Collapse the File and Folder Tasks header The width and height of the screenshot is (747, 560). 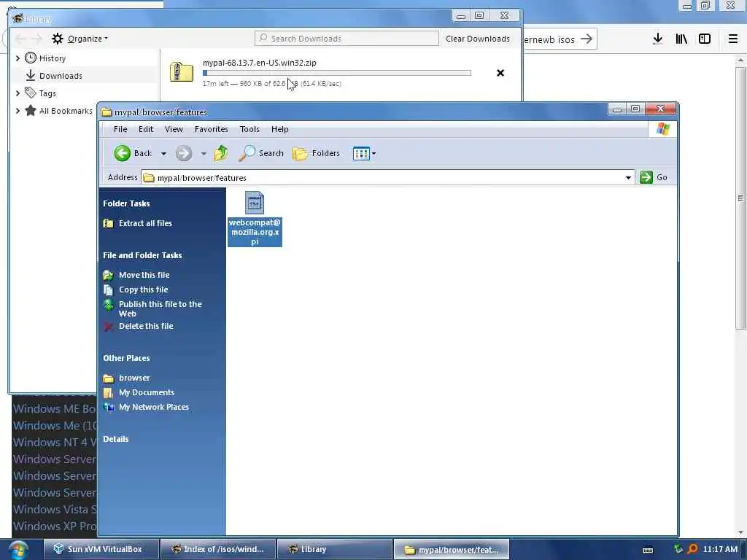(142, 255)
